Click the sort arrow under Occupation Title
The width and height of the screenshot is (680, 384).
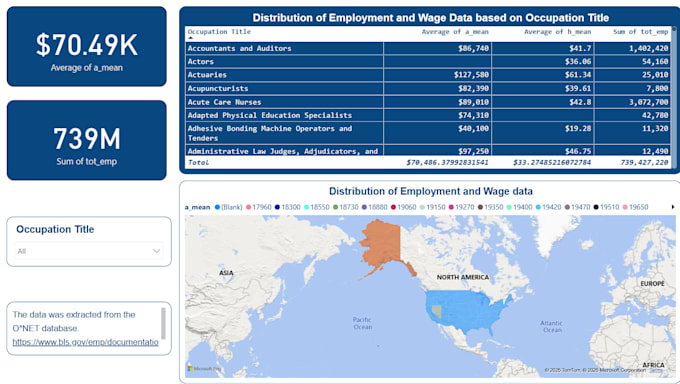tap(190, 38)
